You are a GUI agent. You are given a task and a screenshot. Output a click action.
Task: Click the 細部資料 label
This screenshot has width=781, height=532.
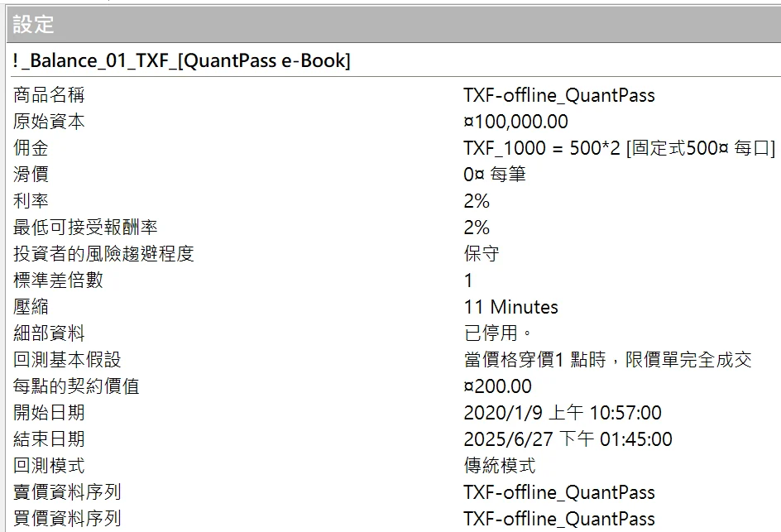49,333
